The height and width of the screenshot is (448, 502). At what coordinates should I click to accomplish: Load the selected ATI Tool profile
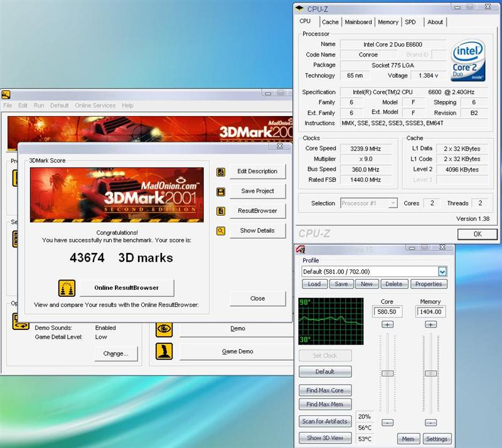pyautogui.click(x=314, y=284)
